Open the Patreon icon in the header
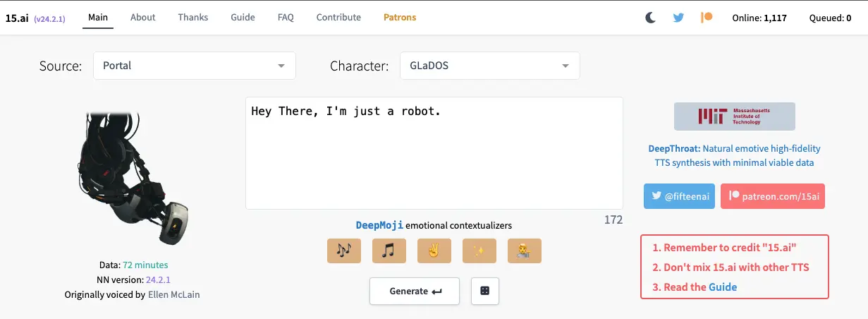The height and width of the screenshot is (319, 868). 707,18
